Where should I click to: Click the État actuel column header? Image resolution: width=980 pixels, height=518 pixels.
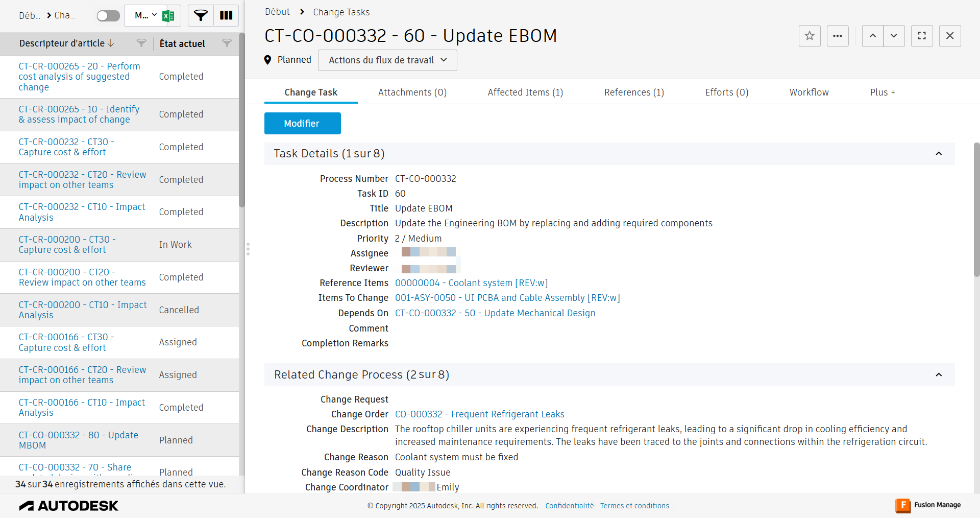point(182,44)
